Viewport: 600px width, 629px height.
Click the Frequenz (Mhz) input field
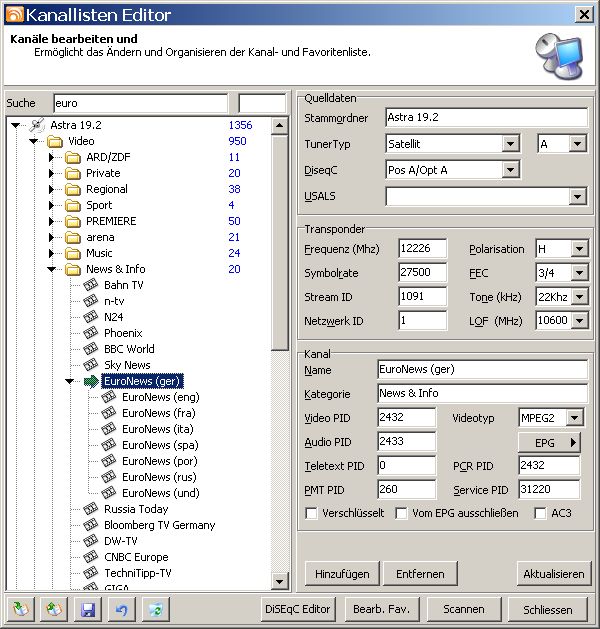[422, 249]
